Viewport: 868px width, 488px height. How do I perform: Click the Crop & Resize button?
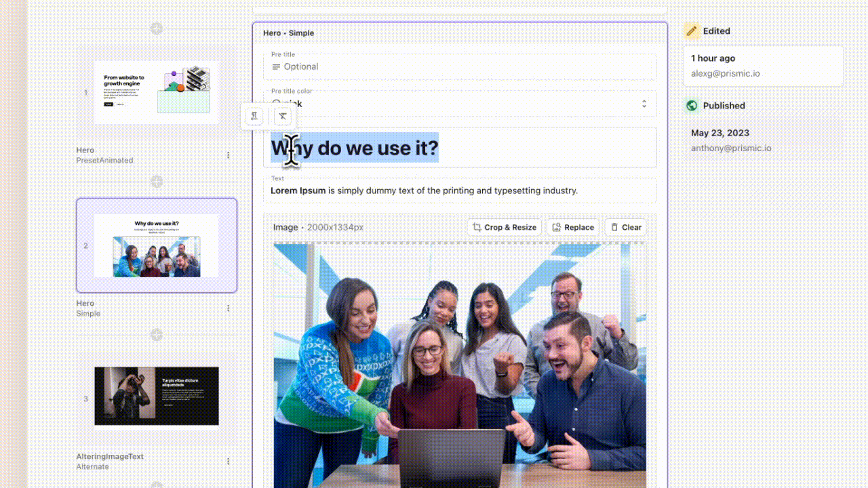(504, 227)
